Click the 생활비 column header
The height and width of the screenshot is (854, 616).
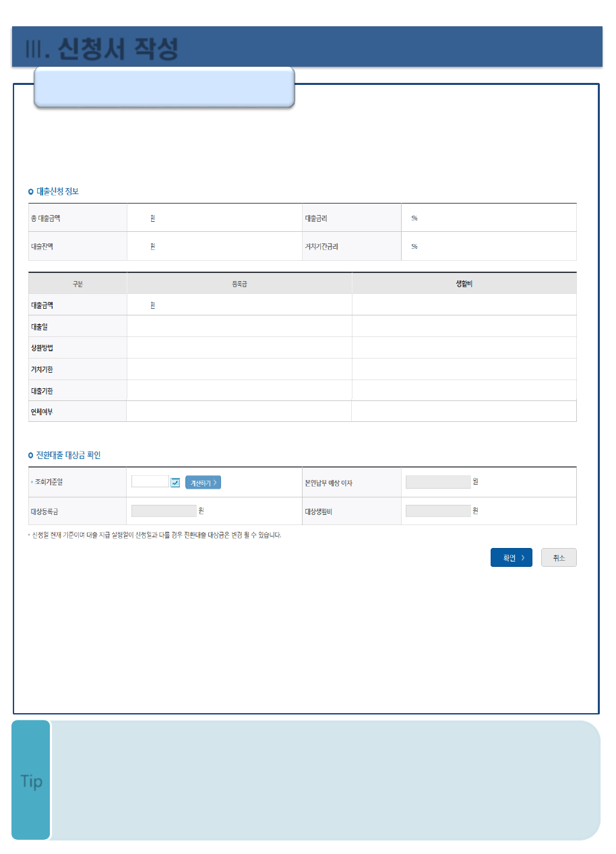pyautogui.click(x=464, y=284)
